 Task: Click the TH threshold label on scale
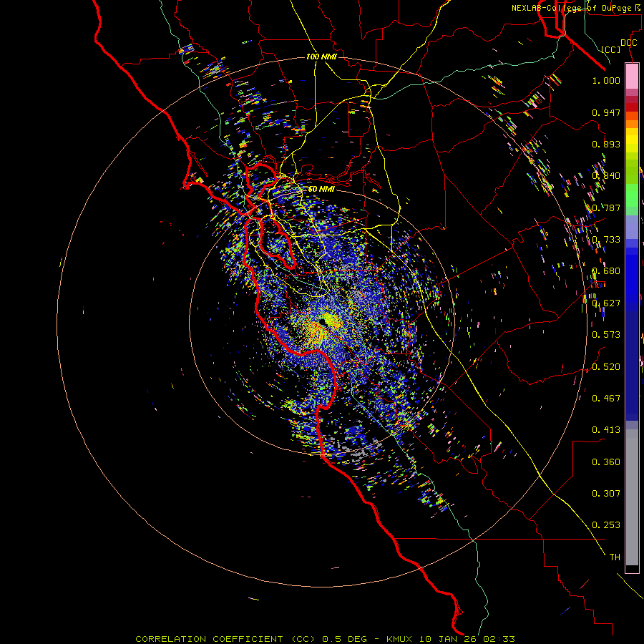tap(615, 557)
